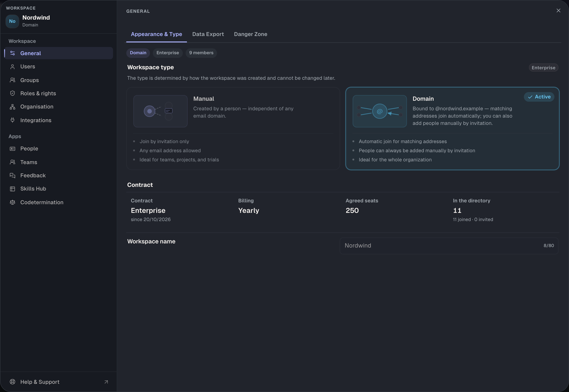Select General in the sidebar
569x392 pixels.
pyautogui.click(x=59, y=53)
